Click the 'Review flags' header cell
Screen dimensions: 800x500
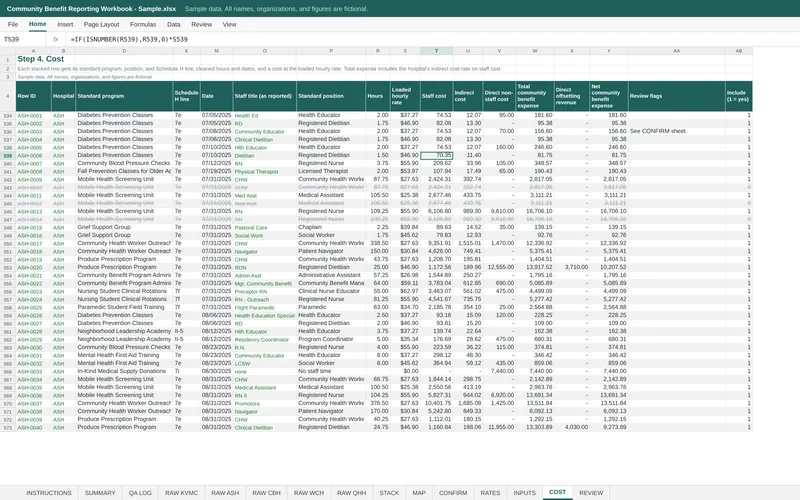click(x=677, y=96)
